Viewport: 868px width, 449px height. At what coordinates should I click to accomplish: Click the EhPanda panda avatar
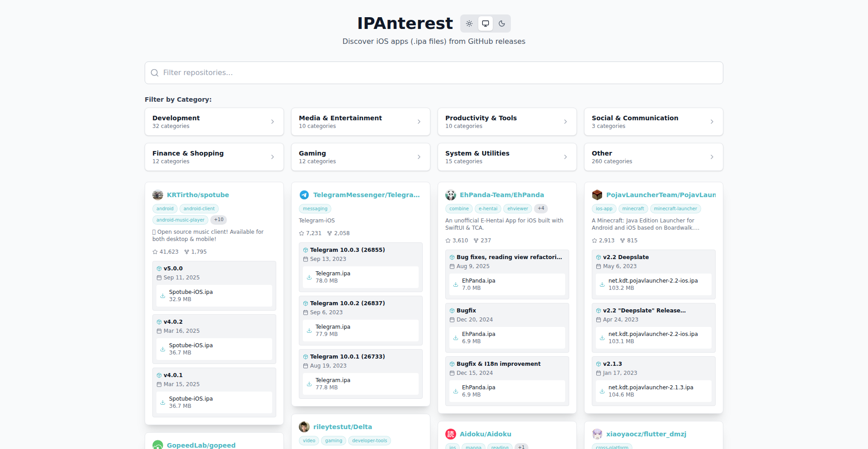click(x=451, y=195)
